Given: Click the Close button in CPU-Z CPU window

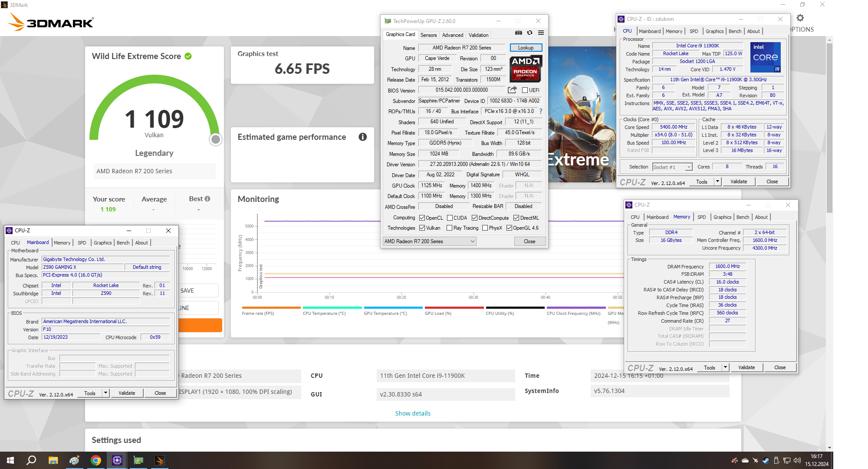Looking at the screenshot, I should (772, 182).
